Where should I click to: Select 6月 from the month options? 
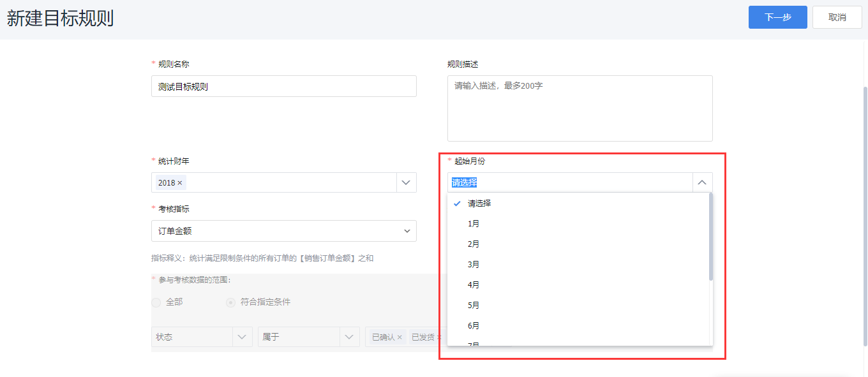pyautogui.click(x=474, y=326)
